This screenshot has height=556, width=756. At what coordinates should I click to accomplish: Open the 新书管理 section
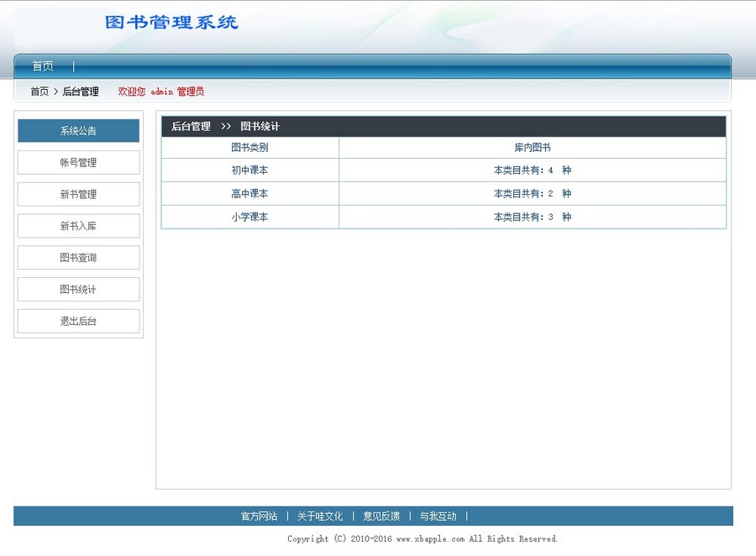(x=77, y=194)
